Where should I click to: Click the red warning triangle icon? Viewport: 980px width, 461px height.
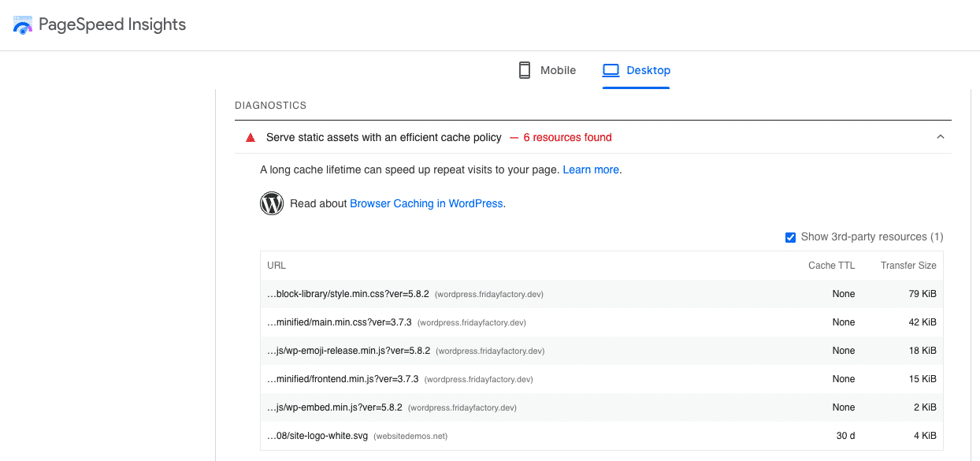250,136
